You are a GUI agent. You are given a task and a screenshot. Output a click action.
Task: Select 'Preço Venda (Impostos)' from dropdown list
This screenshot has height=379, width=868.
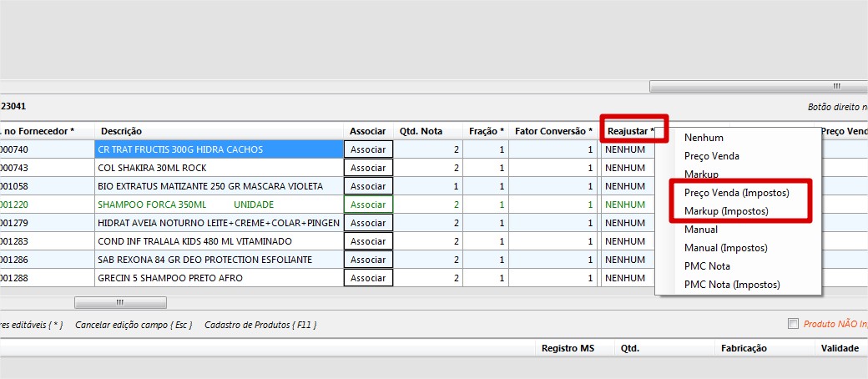pyautogui.click(x=737, y=193)
